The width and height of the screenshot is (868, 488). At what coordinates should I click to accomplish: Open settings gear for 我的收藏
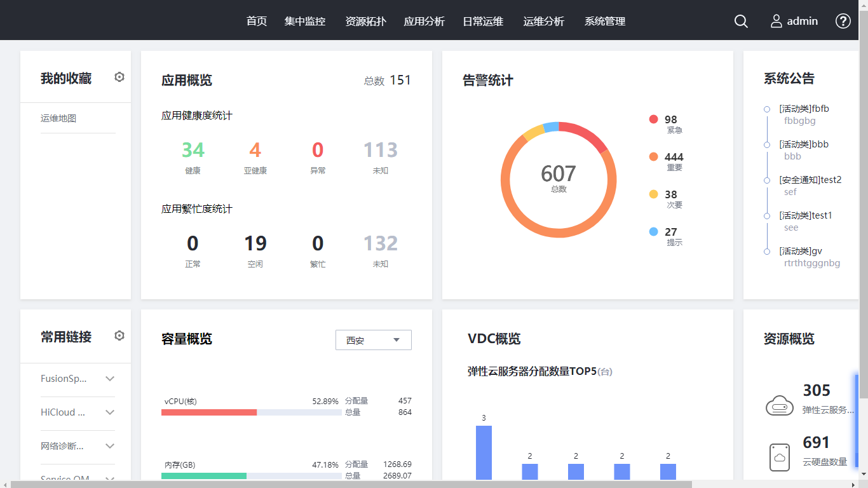point(119,78)
